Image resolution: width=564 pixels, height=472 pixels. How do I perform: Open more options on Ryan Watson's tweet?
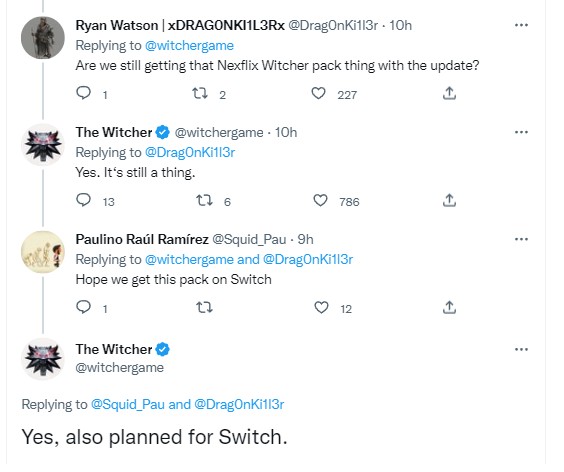tap(521, 25)
